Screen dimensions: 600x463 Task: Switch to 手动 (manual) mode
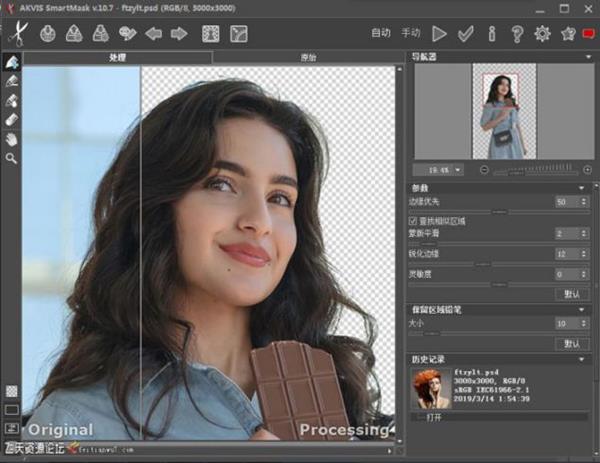point(411,33)
